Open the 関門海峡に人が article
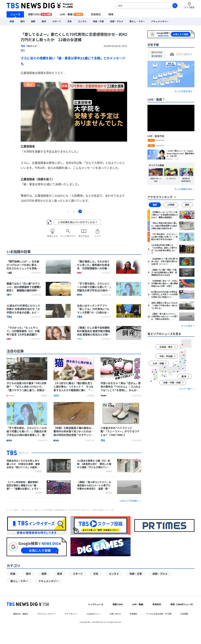 (39, 267)
